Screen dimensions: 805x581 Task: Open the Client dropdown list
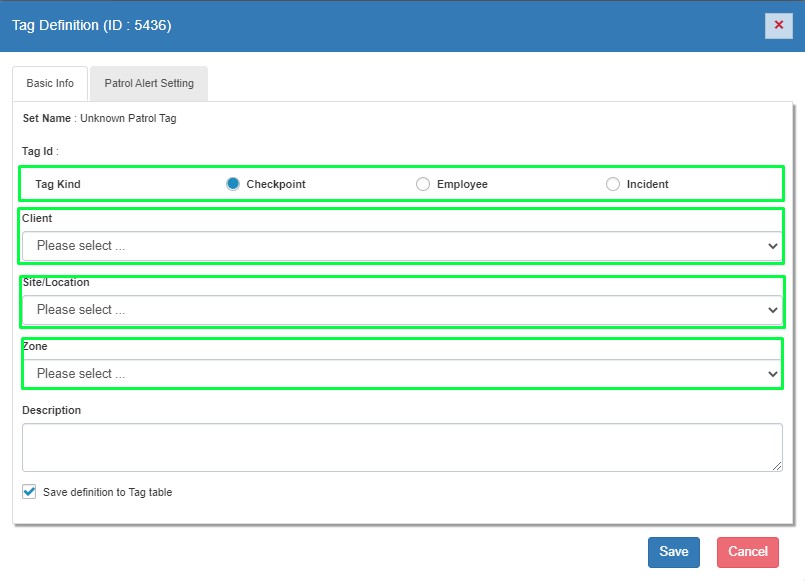(400, 246)
